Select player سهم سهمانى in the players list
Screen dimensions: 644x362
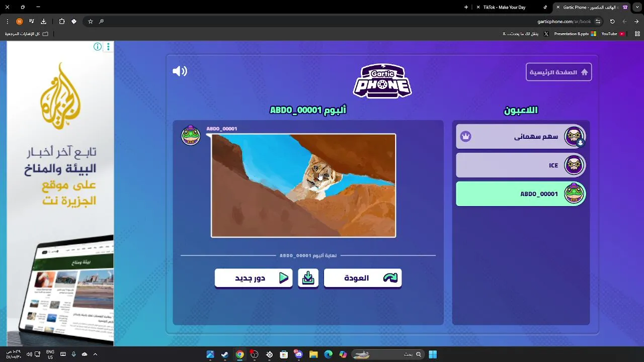point(521,136)
